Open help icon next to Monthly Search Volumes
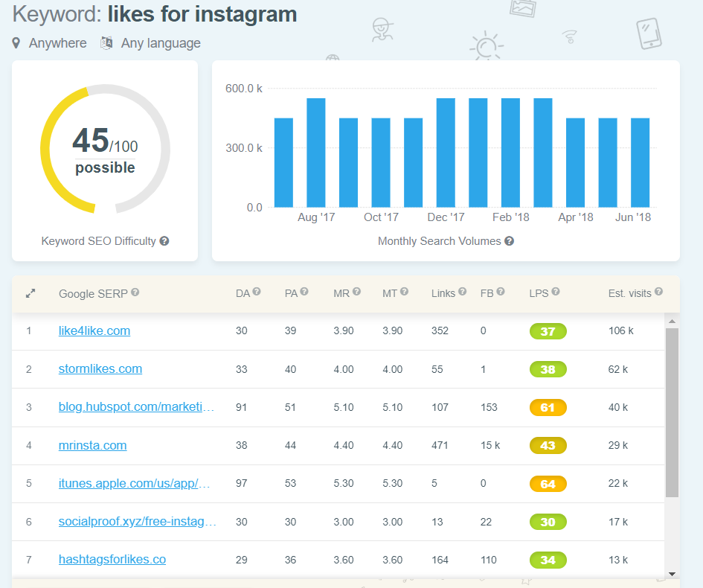 pyautogui.click(x=509, y=241)
